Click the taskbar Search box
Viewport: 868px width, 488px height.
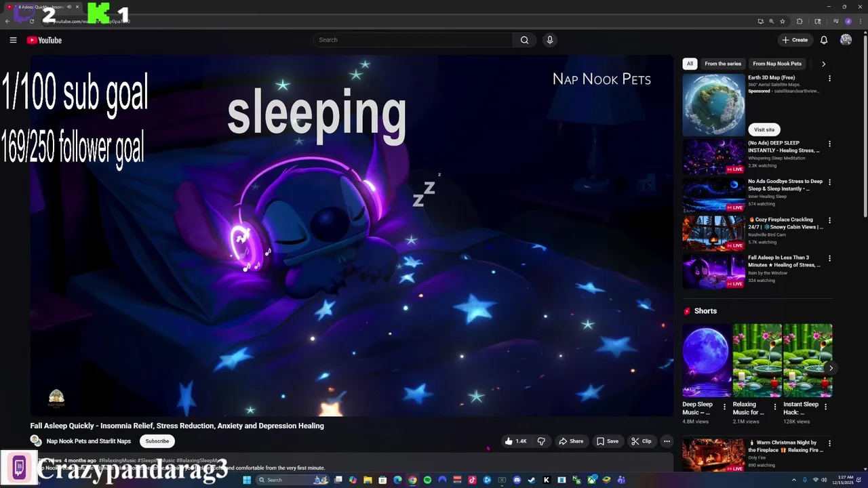click(x=292, y=480)
